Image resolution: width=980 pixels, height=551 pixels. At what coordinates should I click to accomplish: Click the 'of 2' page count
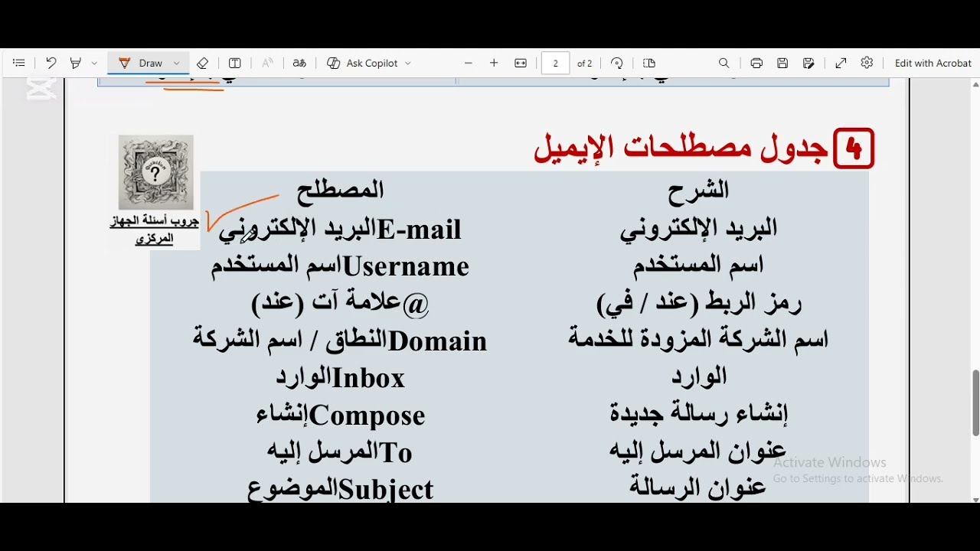[x=585, y=64]
